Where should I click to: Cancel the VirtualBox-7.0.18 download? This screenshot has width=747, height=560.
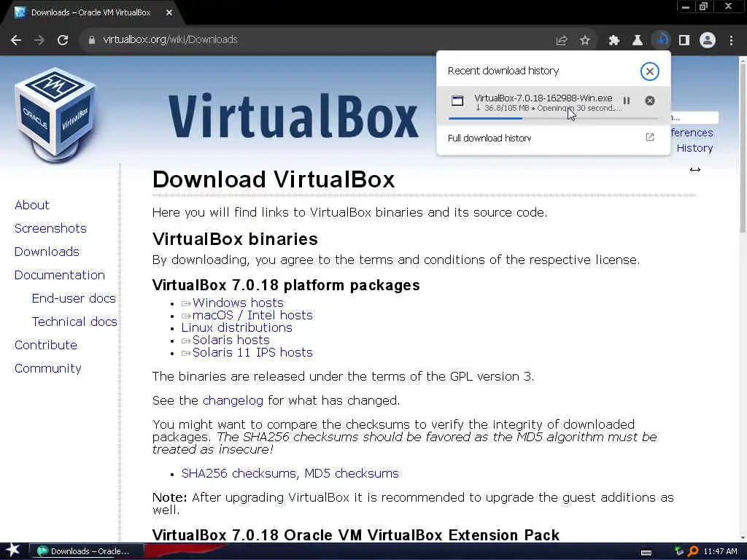650,101
